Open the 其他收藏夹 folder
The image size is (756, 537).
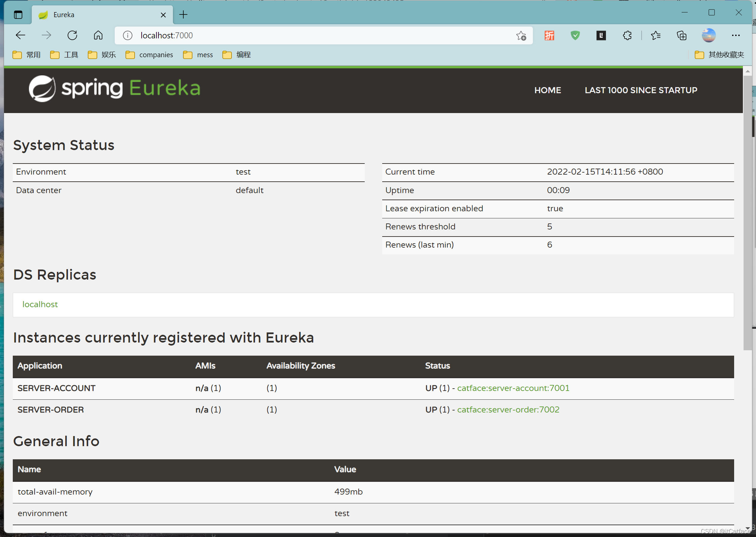719,55
